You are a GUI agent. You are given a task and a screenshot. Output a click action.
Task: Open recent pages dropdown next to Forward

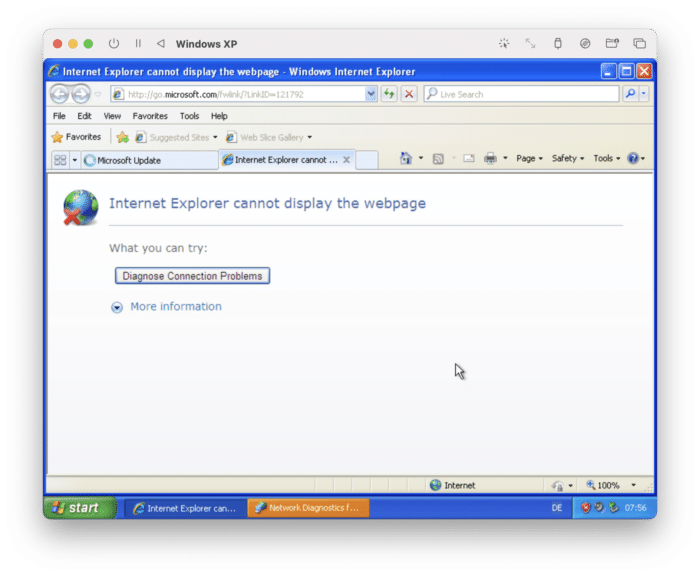pos(98,94)
